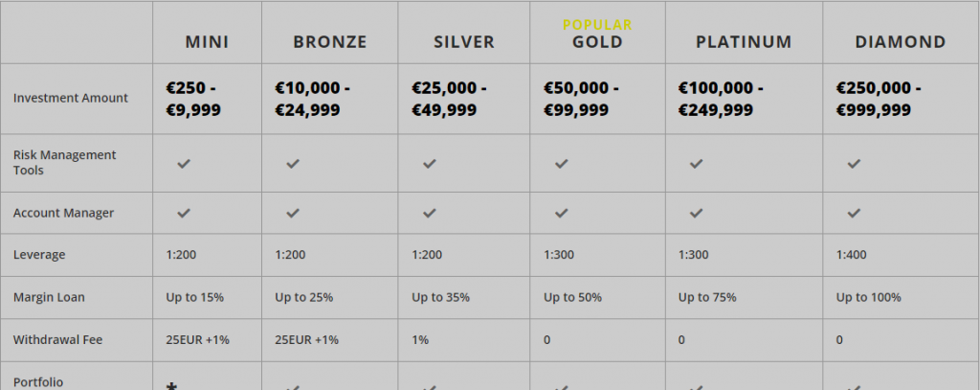Image resolution: width=980 pixels, height=390 pixels.
Task: Click the Bronze Risk Management Tools checkmark
Action: point(293,164)
